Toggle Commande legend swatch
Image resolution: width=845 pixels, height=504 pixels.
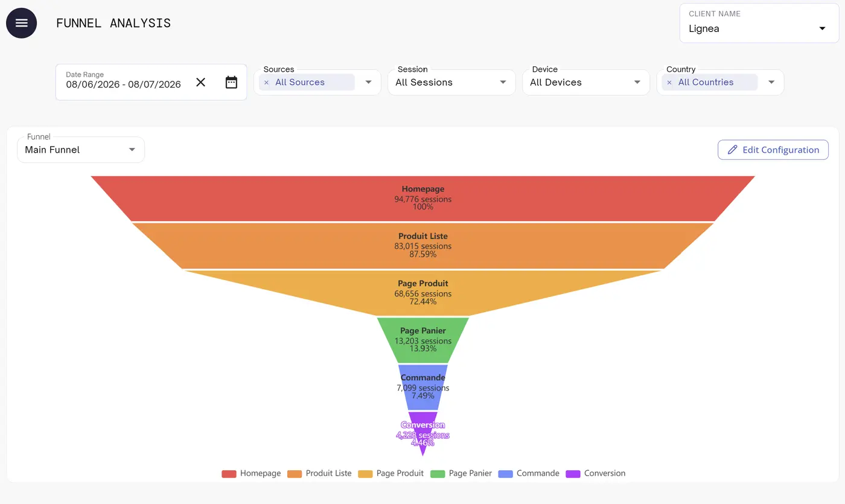pos(506,474)
